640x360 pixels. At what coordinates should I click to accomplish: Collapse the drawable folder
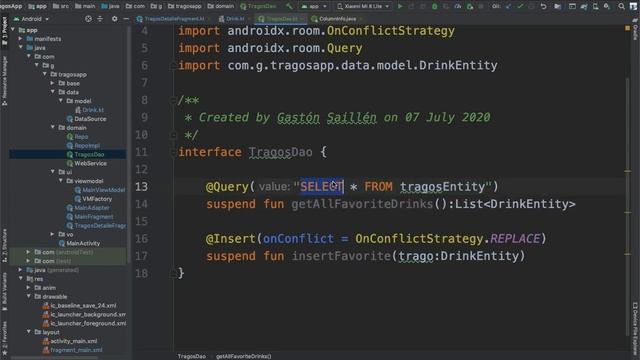(29, 296)
